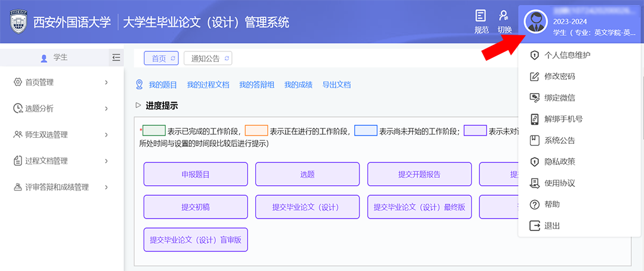Select 退出 to log out
The height and width of the screenshot is (271, 644).
coord(552,226)
